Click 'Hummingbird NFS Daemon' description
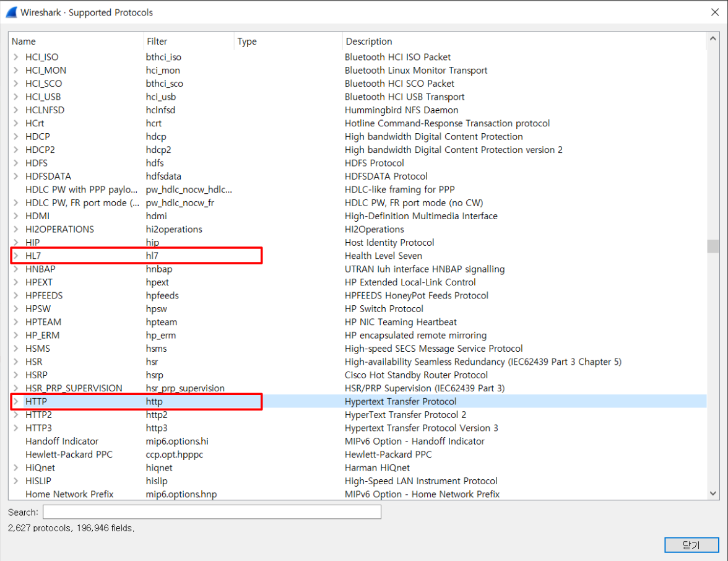 click(x=401, y=110)
